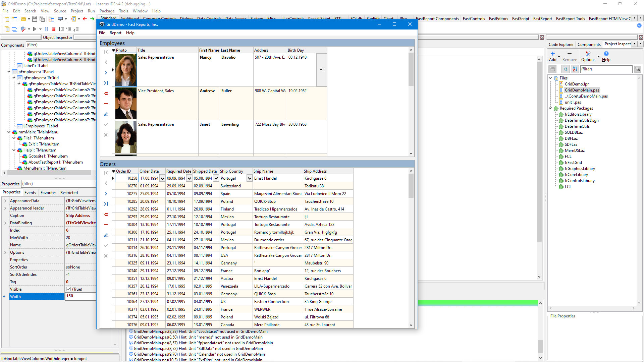
Task: Toggle the Visible property checkbox
Action: coord(68,289)
